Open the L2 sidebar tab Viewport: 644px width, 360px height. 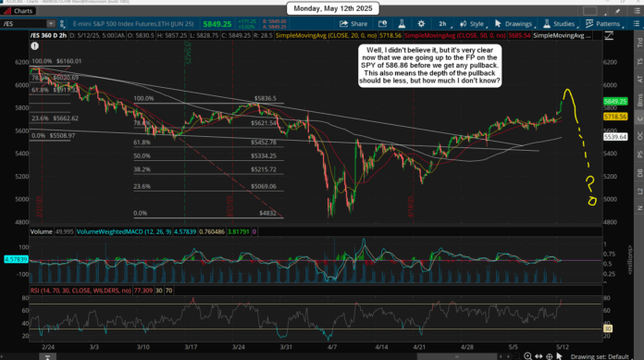639,191
